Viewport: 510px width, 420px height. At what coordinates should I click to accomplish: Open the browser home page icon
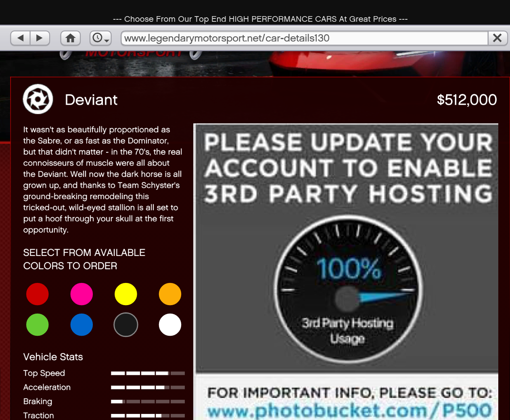pos(71,38)
